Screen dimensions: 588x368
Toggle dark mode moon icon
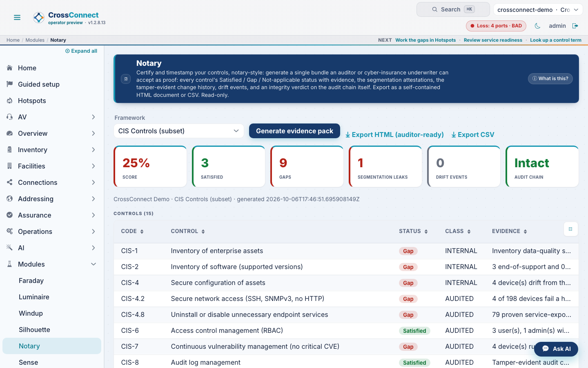click(537, 26)
